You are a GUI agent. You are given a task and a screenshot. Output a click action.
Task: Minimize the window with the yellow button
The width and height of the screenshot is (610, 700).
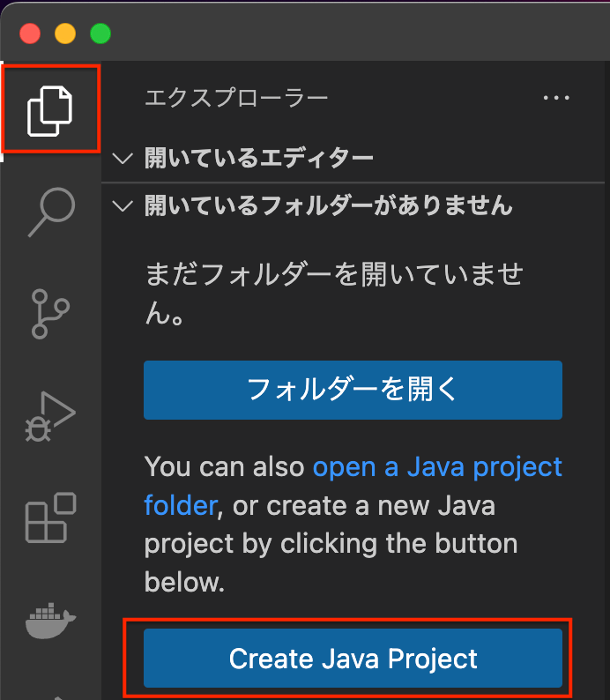pyautogui.click(x=65, y=34)
